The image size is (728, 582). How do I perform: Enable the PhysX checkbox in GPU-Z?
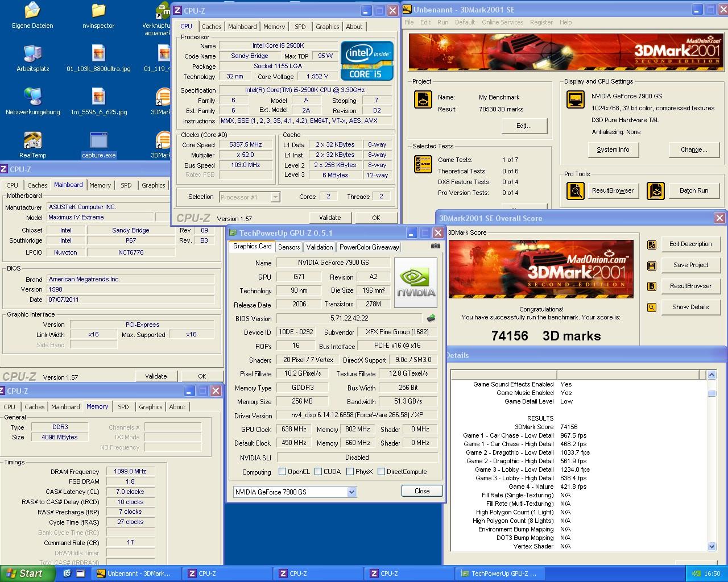350,472
